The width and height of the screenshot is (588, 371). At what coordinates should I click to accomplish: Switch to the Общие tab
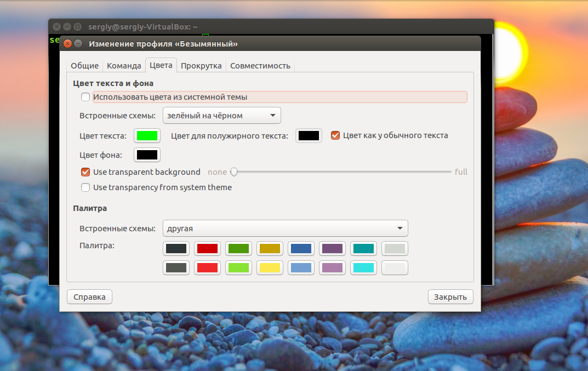coord(85,66)
